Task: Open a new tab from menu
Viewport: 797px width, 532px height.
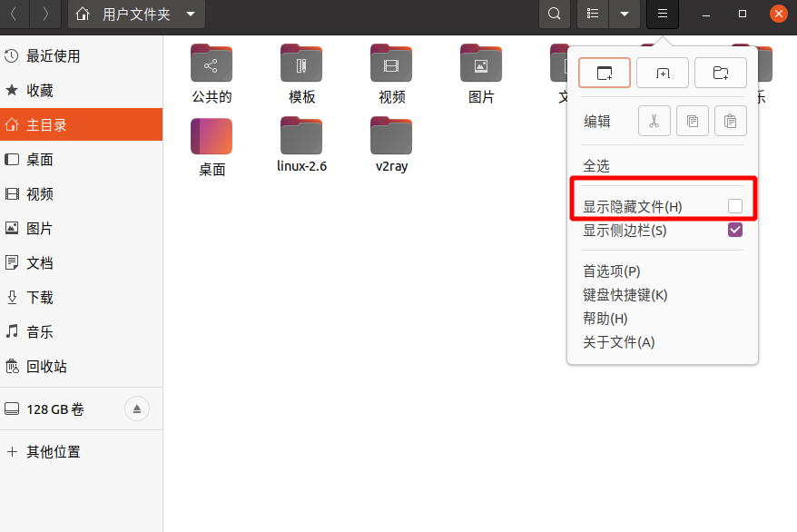Action: pos(663,73)
